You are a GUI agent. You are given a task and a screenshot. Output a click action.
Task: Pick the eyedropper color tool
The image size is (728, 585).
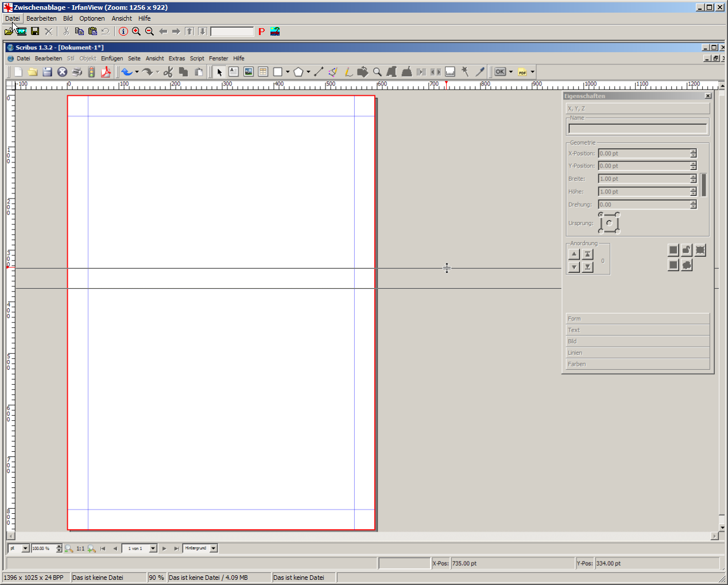[480, 72]
